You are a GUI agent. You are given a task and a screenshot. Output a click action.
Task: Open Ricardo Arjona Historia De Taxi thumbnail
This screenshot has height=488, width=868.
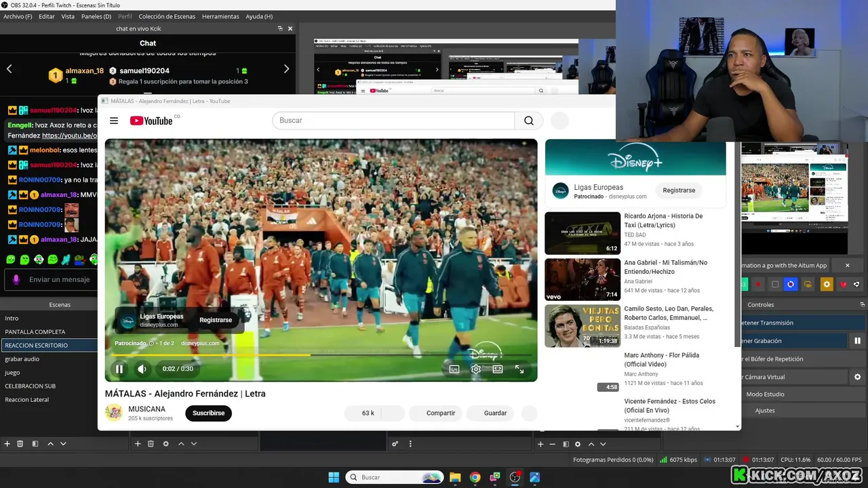click(x=583, y=233)
